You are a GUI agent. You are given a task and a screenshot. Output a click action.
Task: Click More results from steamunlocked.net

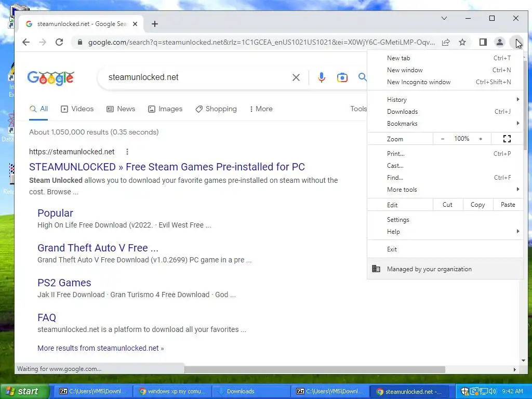tap(100, 348)
